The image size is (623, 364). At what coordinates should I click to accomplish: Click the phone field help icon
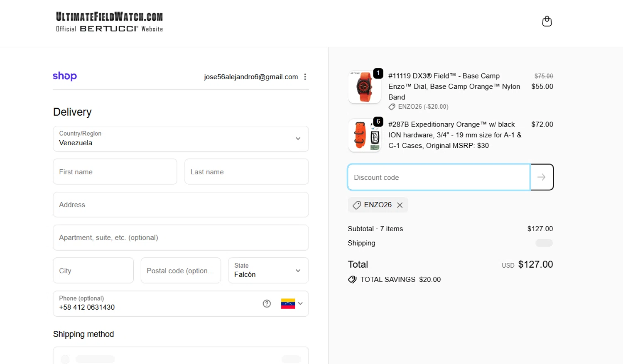coord(267,304)
